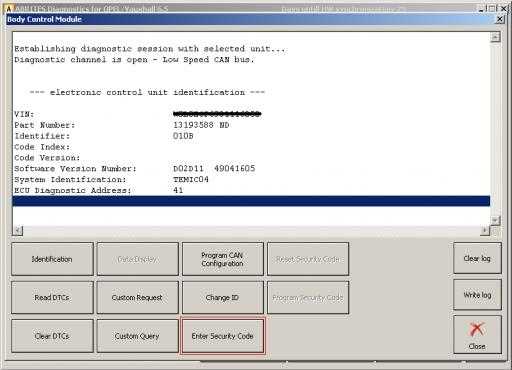This screenshot has width=512, height=370.
Task: Close the Body Control Module dialog
Action: (x=500, y=19)
